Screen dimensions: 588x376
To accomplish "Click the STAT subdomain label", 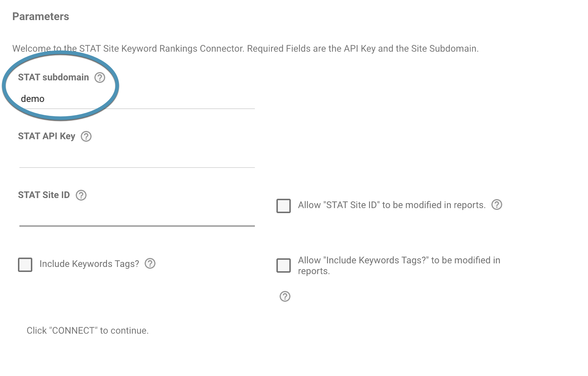I will pos(53,77).
